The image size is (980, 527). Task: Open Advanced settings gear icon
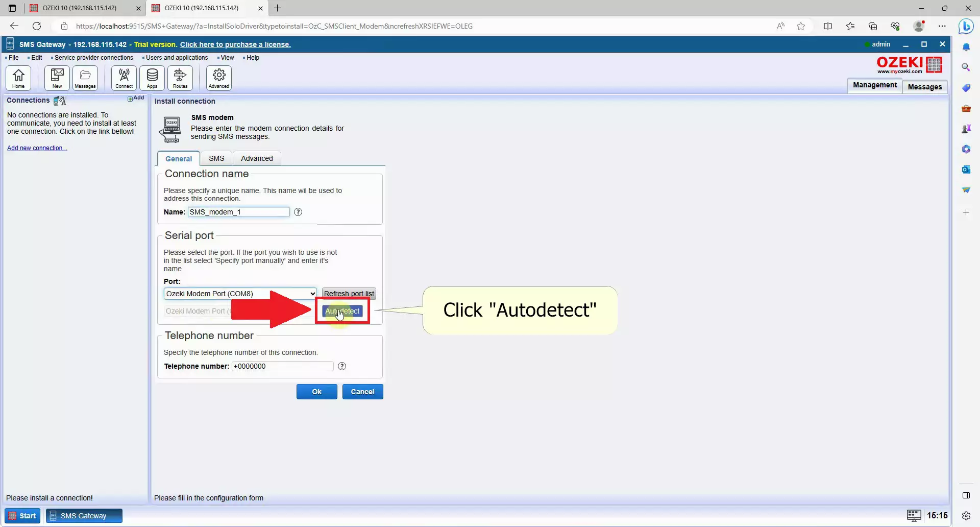219,78
